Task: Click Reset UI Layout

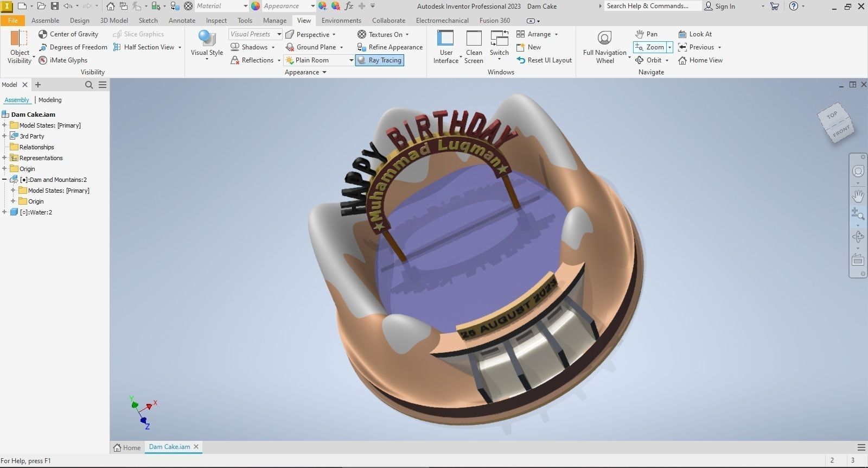Action: pos(544,60)
